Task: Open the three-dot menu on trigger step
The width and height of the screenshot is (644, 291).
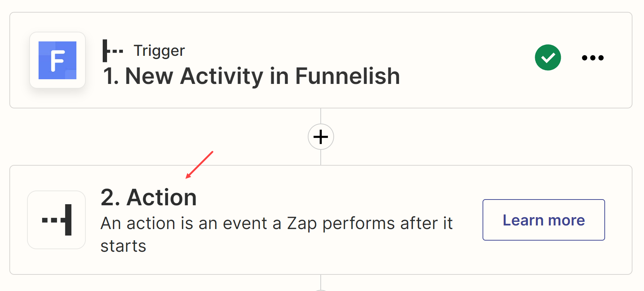Action: (592, 58)
